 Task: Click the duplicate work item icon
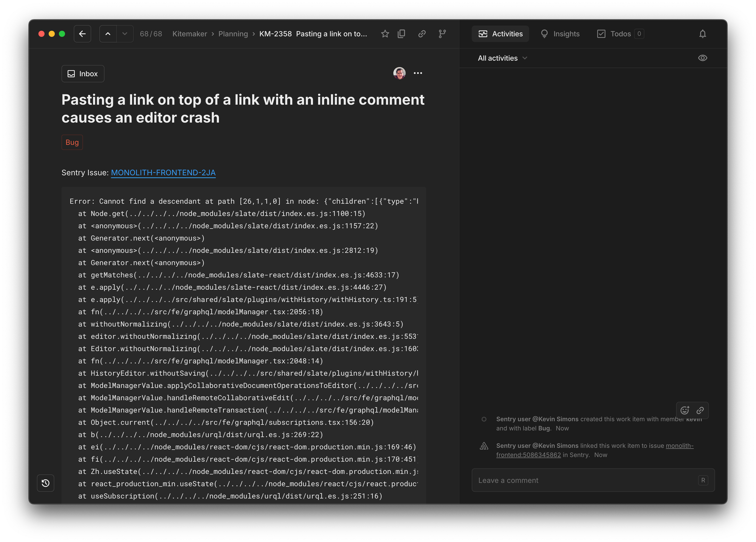[401, 34]
